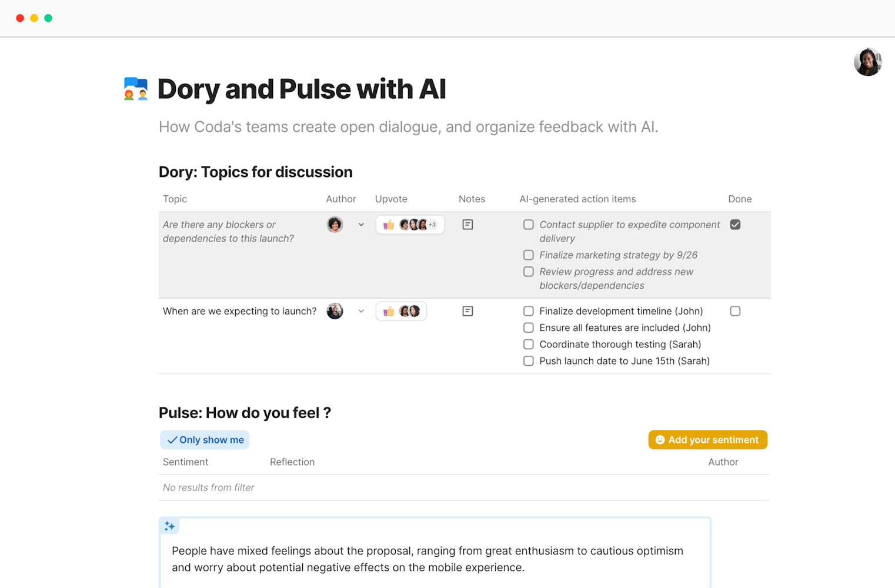Open notes icon for the launch date topic

[x=467, y=311]
